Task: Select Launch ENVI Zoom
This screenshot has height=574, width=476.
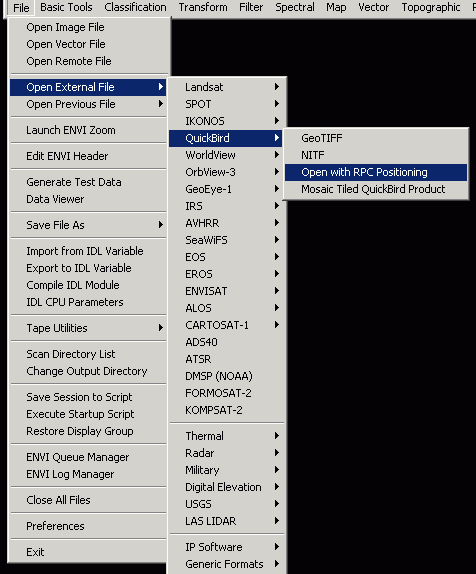Action: [x=88, y=130]
